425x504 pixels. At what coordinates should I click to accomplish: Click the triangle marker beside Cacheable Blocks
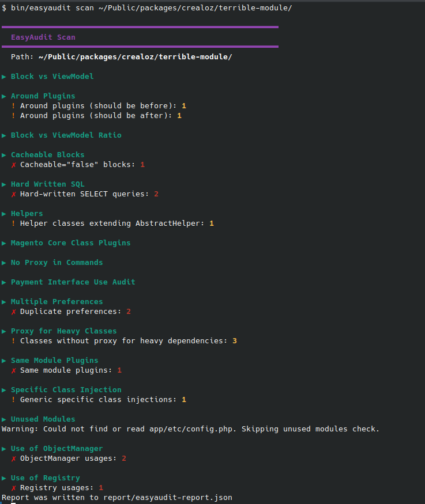point(4,156)
